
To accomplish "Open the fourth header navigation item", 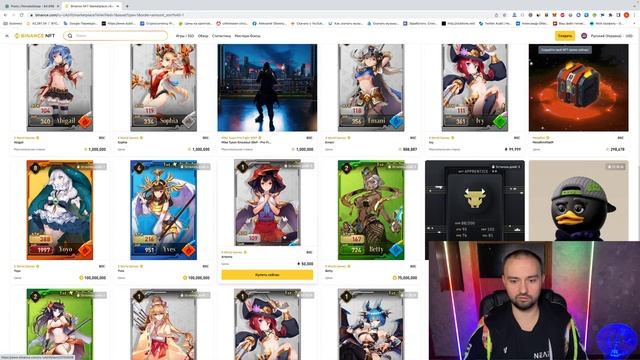I will tap(247, 36).
